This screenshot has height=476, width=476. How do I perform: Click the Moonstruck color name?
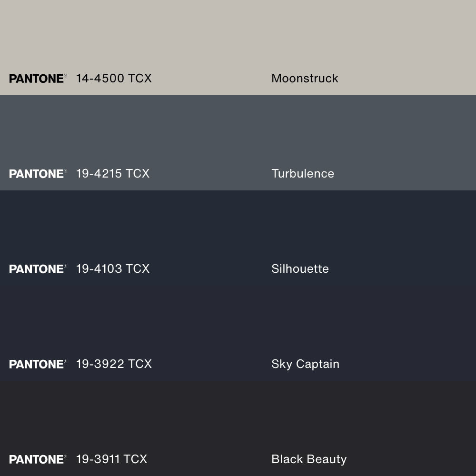305,79
